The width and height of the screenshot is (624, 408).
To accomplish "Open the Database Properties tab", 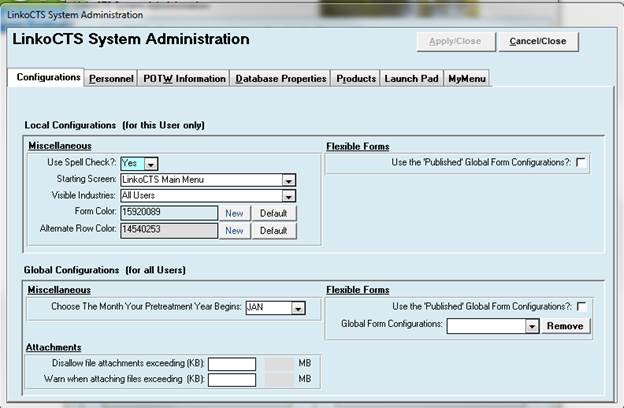I will (x=280, y=78).
